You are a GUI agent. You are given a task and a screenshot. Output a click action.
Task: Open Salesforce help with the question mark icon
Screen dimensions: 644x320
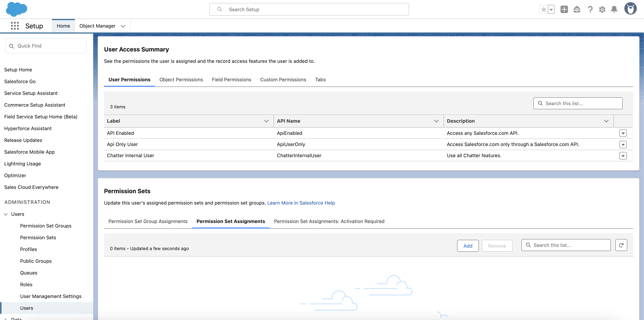(590, 9)
